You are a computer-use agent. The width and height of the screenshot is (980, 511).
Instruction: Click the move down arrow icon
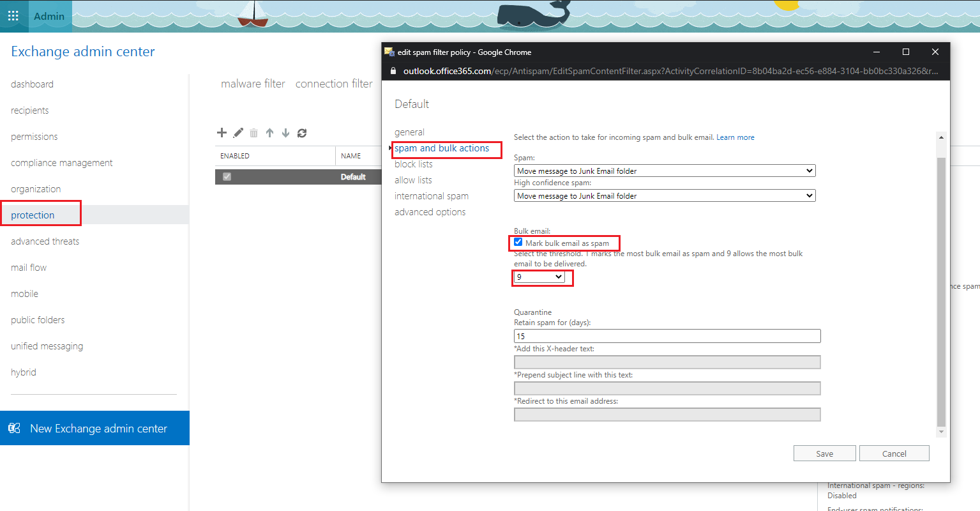(285, 133)
